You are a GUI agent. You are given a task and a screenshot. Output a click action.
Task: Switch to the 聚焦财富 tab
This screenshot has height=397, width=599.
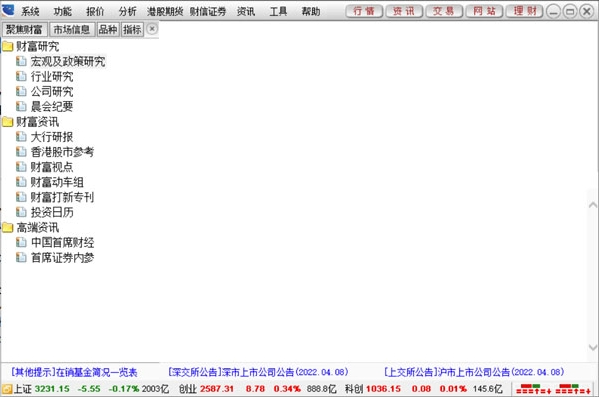pyautogui.click(x=24, y=29)
